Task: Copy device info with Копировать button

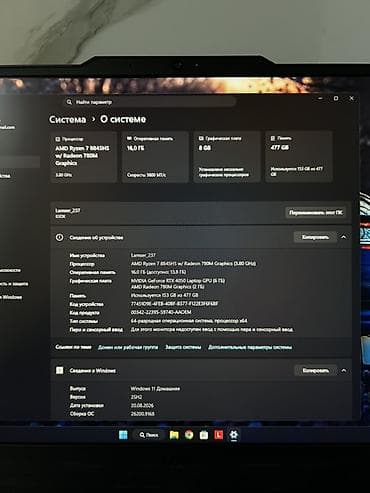Action: pos(315,237)
